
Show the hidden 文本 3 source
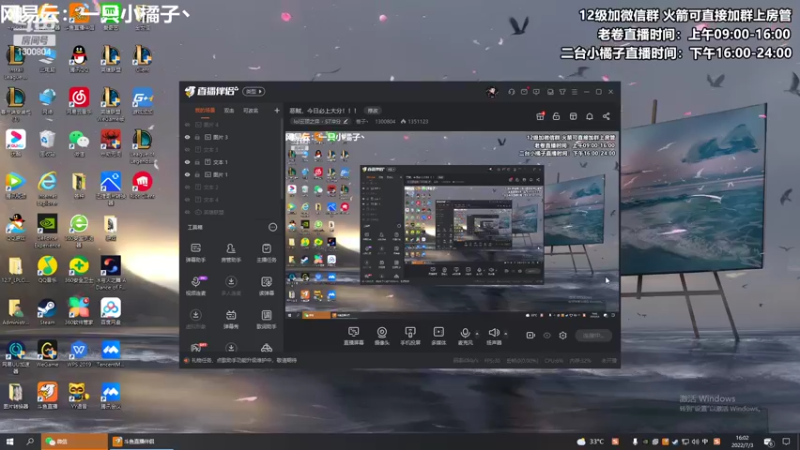(187, 149)
